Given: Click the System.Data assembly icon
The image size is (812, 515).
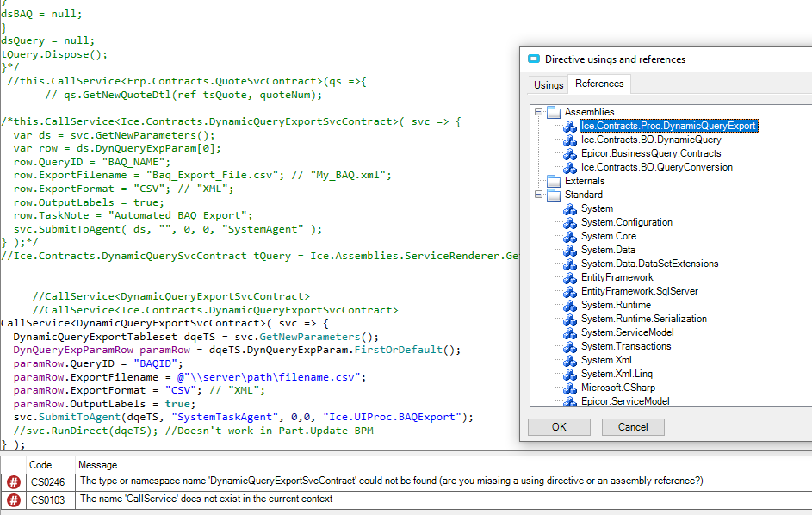Looking at the screenshot, I should pos(570,250).
